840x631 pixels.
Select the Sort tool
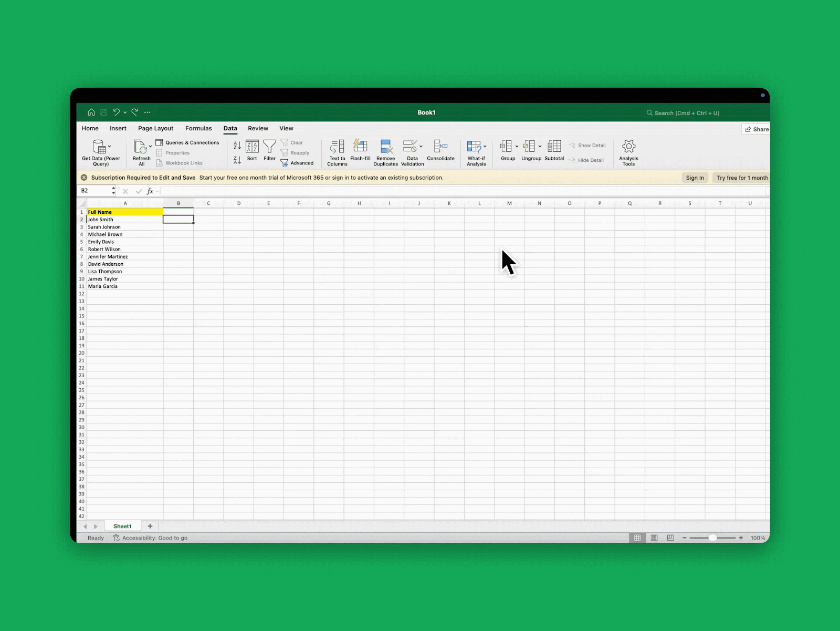[252, 152]
